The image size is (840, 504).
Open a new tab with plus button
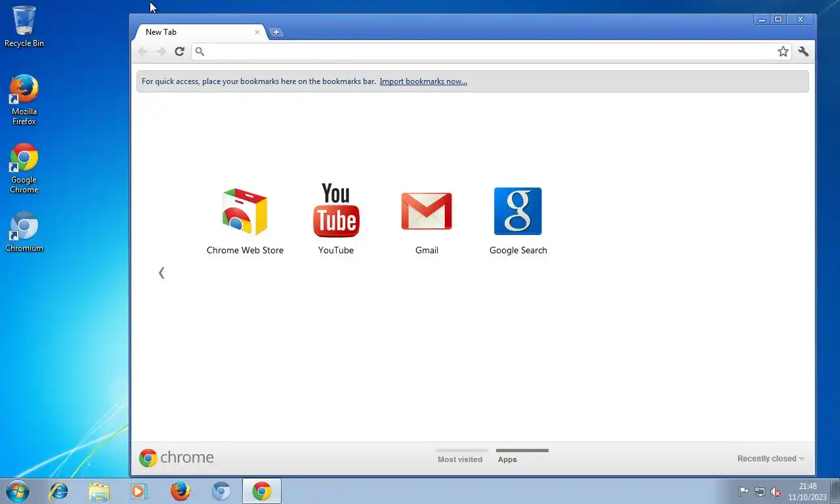click(276, 32)
